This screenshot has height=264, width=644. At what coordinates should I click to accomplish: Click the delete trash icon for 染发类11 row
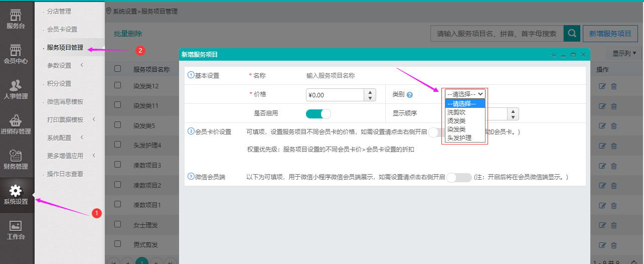click(614, 106)
